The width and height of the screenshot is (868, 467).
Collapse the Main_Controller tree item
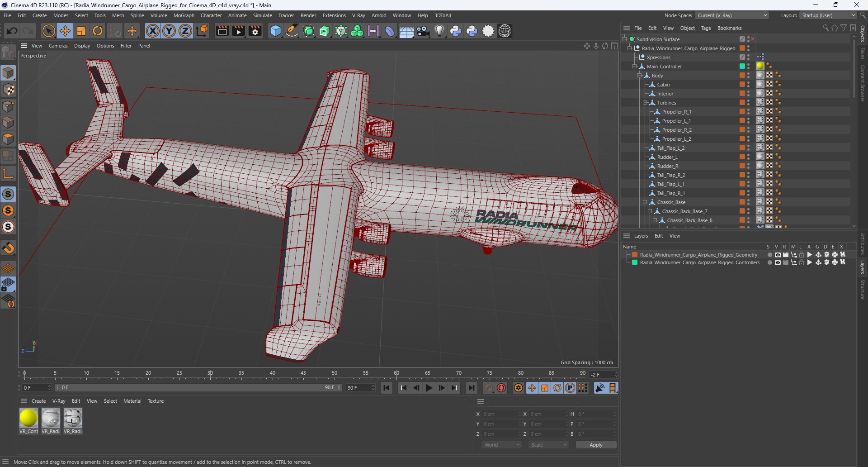pyautogui.click(x=635, y=67)
